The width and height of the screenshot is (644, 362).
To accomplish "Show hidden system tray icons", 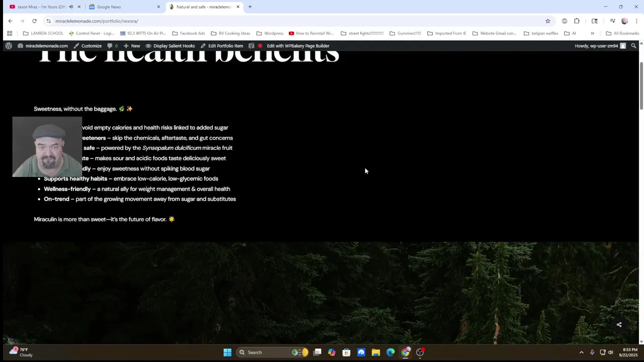I will point(581,352).
